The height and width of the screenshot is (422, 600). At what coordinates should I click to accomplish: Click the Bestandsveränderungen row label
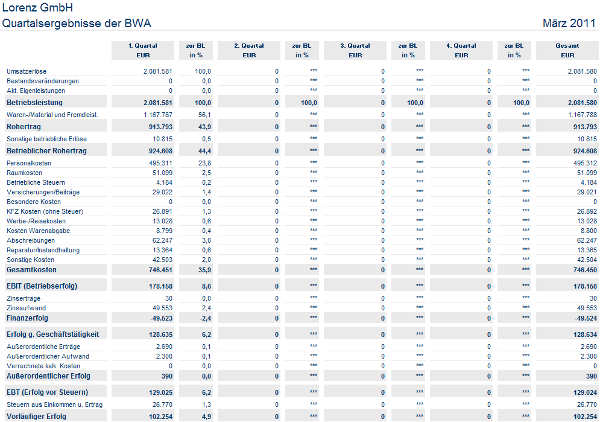[x=43, y=81]
